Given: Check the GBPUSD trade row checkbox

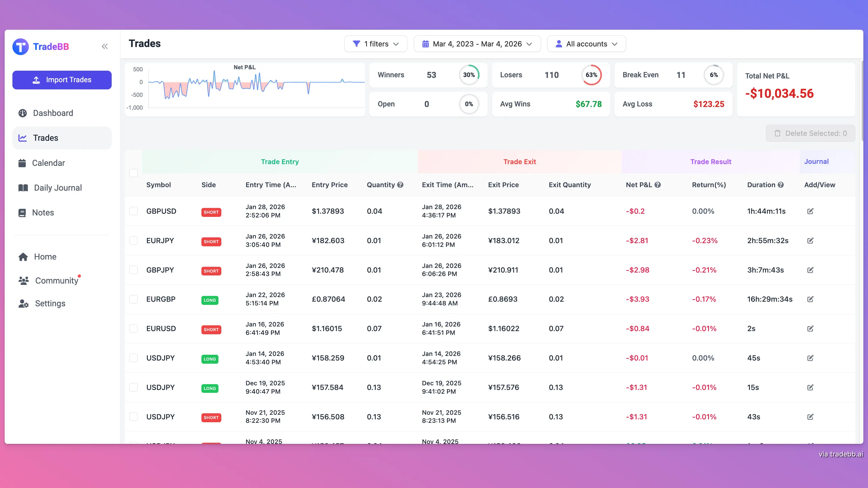Looking at the screenshot, I should click(x=133, y=211).
